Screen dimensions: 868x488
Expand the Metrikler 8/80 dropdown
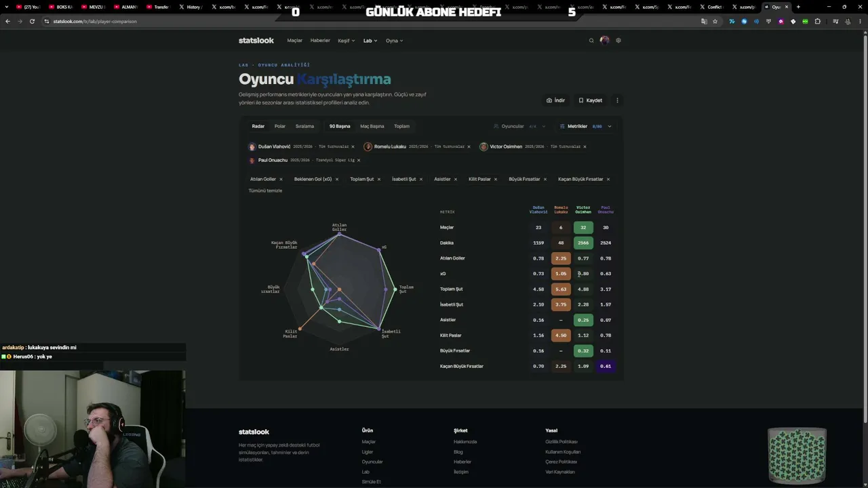[586, 126]
